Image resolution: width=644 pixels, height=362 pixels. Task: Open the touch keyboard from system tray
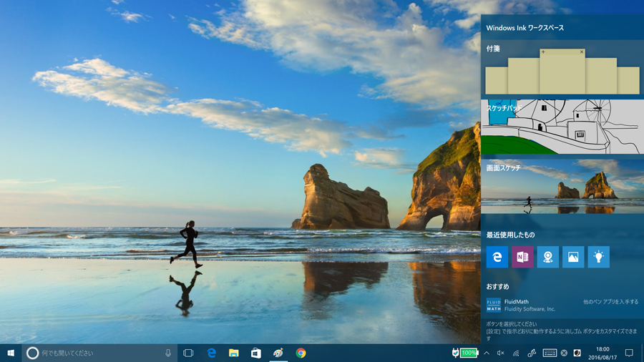click(550, 353)
